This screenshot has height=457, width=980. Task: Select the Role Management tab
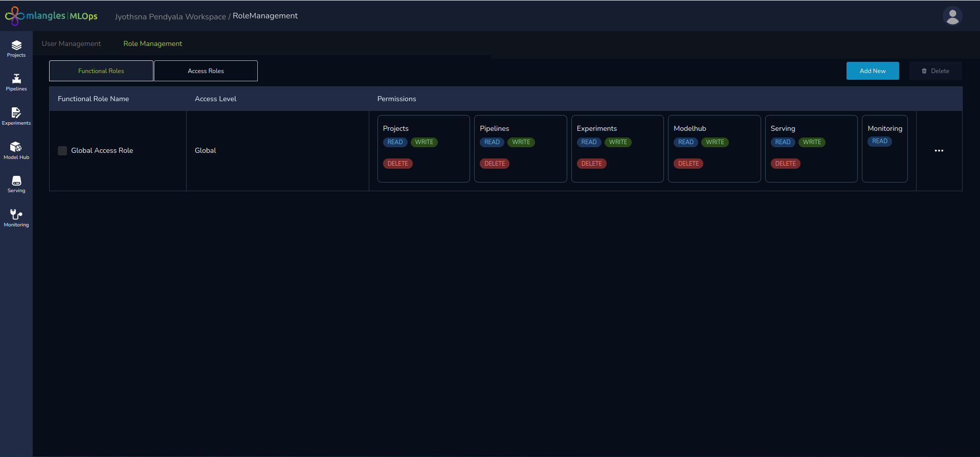click(x=152, y=44)
